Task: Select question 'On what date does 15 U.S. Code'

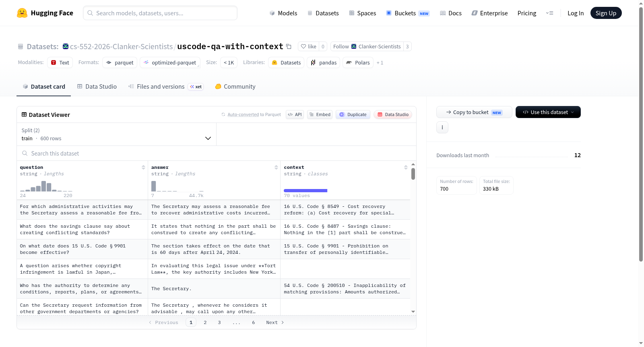Action: (83, 249)
